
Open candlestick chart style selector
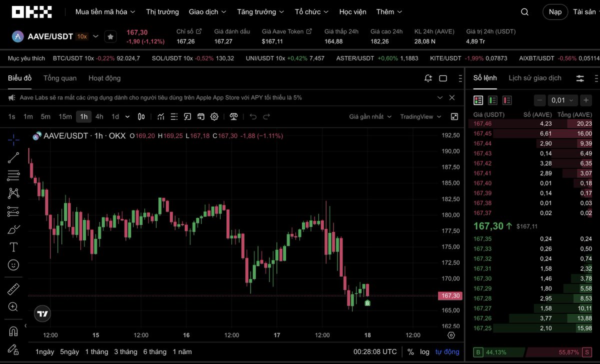coord(141,116)
